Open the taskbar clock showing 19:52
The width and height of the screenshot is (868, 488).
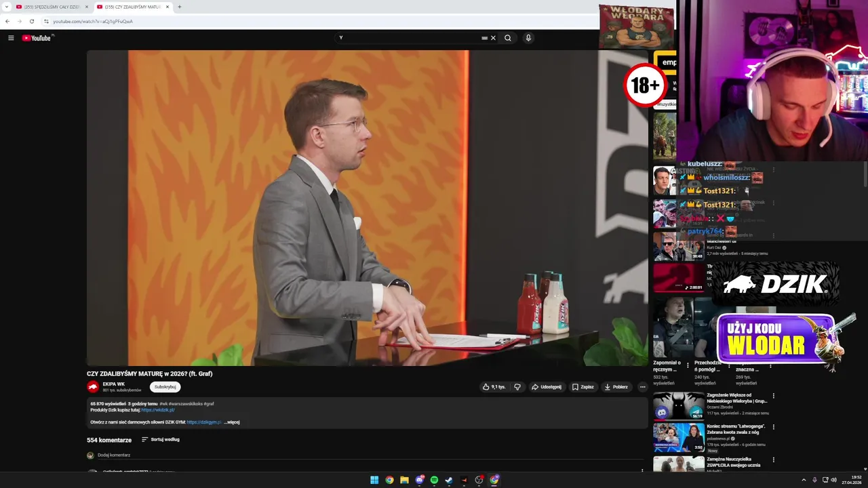852,480
